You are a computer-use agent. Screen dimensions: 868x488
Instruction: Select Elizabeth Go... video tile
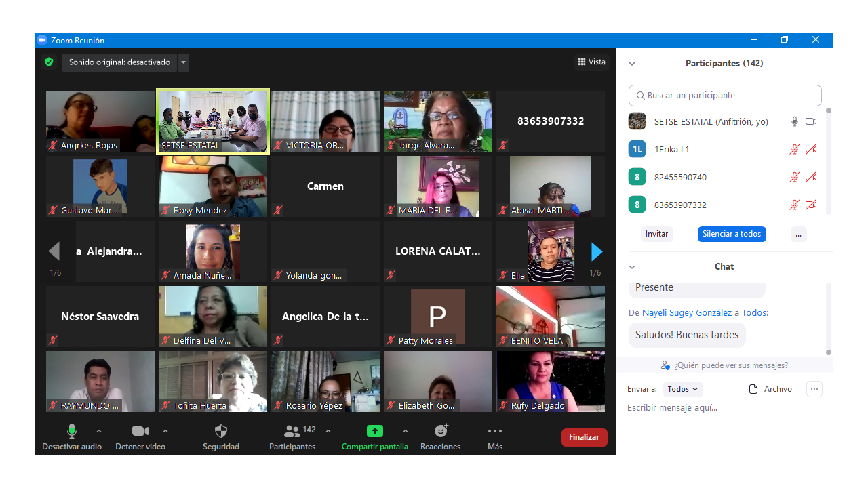(438, 382)
